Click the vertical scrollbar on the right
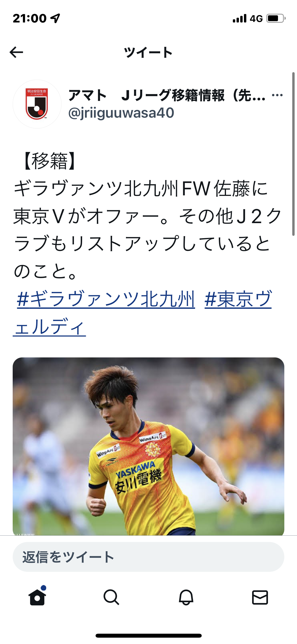This screenshot has width=297, height=644. (293, 154)
